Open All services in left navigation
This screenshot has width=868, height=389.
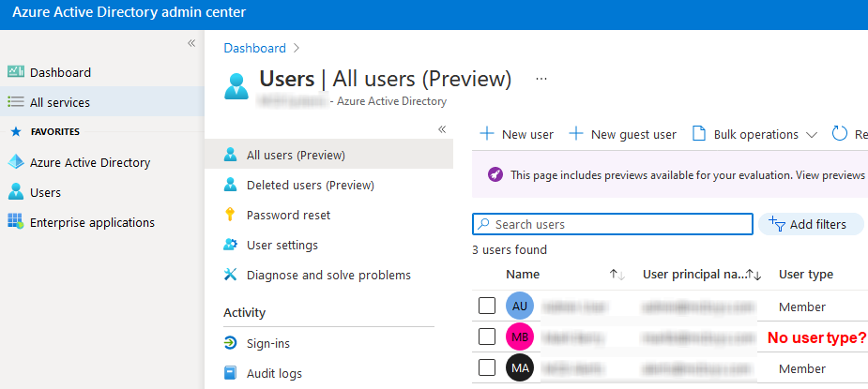pos(102,102)
